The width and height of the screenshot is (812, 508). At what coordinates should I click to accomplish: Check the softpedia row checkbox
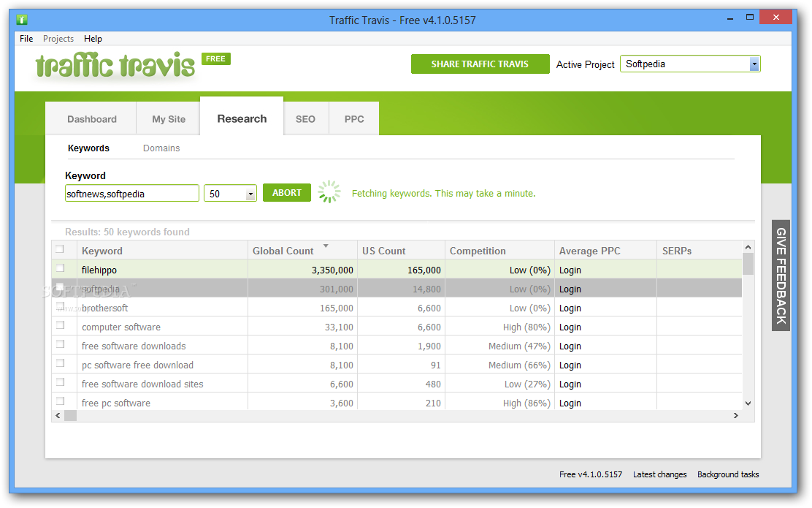pos(60,287)
